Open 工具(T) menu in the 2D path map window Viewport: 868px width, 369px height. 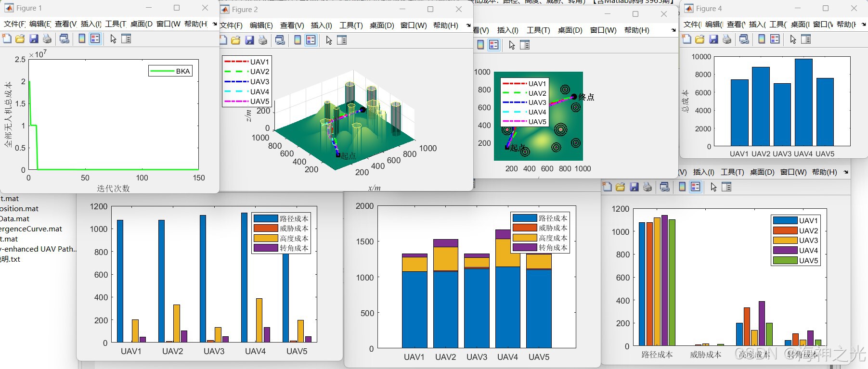point(538,30)
